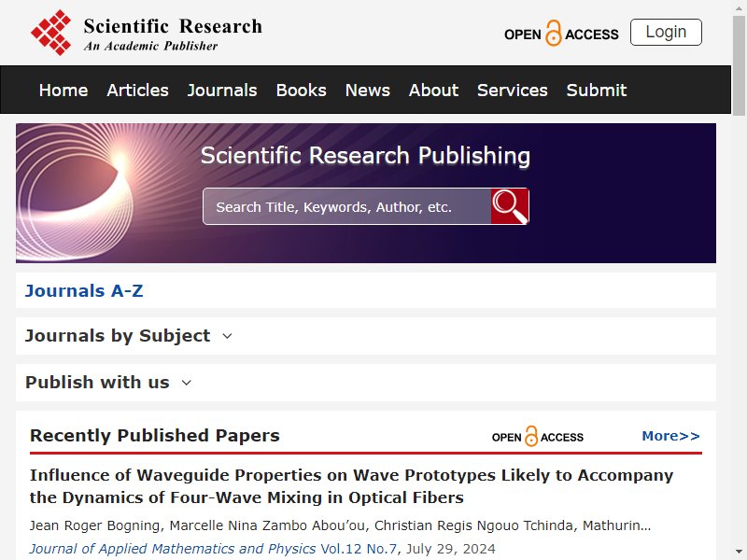Open the Journals navigation item
Screen dimensions: 747x560
click(222, 90)
